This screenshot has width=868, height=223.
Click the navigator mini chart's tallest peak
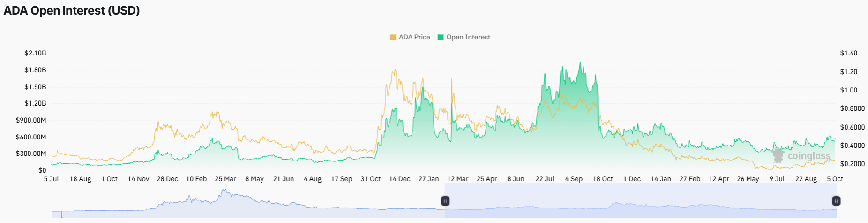224,190
